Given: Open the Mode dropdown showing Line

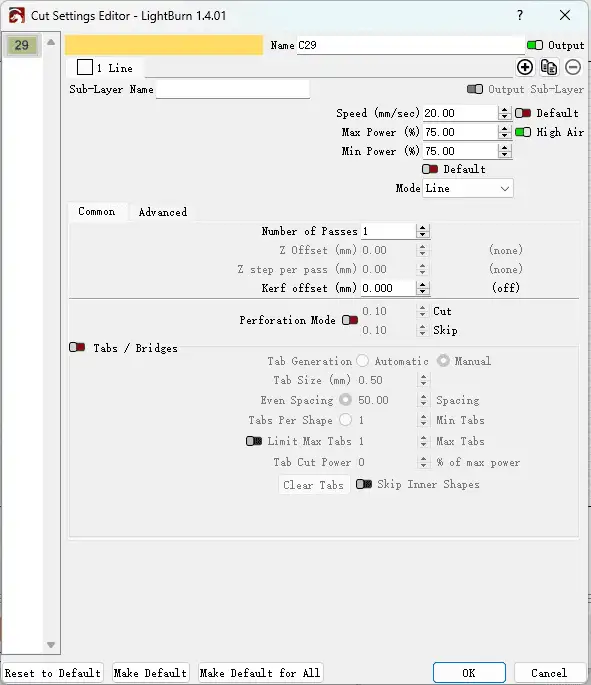Looking at the screenshot, I should (x=467, y=188).
